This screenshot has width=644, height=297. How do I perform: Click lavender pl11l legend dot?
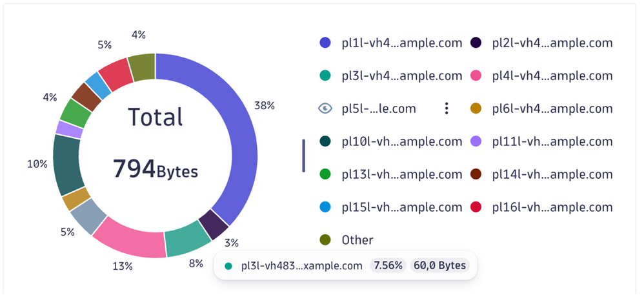(x=478, y=141)
